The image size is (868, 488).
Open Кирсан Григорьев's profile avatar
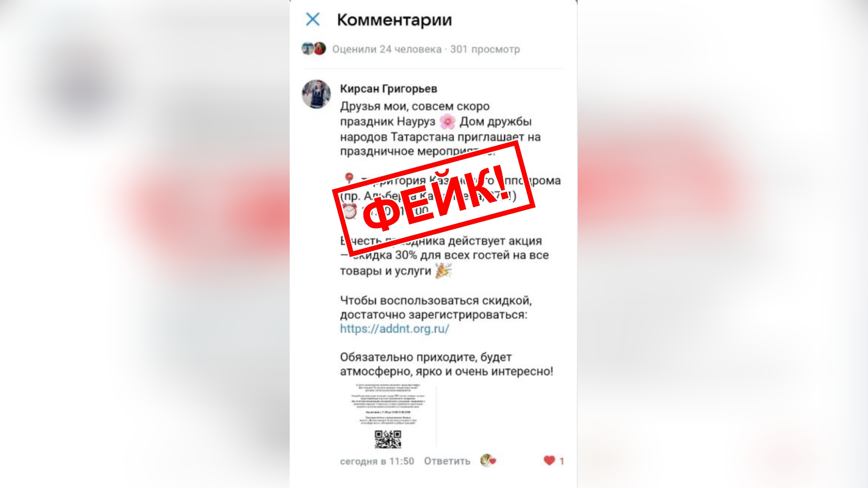coord(316,94)
